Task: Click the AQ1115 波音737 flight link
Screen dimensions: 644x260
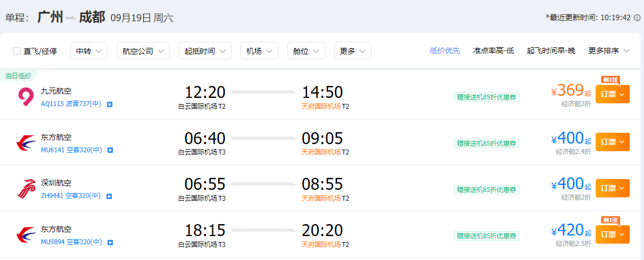Action: (71, 104)
